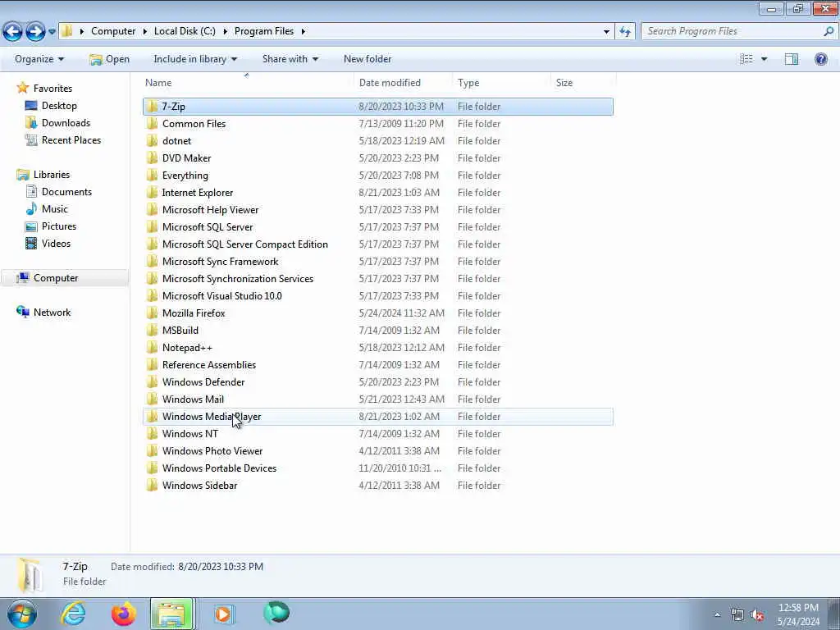Select Reference Assemblies folder
840x630 pixels.
click(x=209, y=365)
